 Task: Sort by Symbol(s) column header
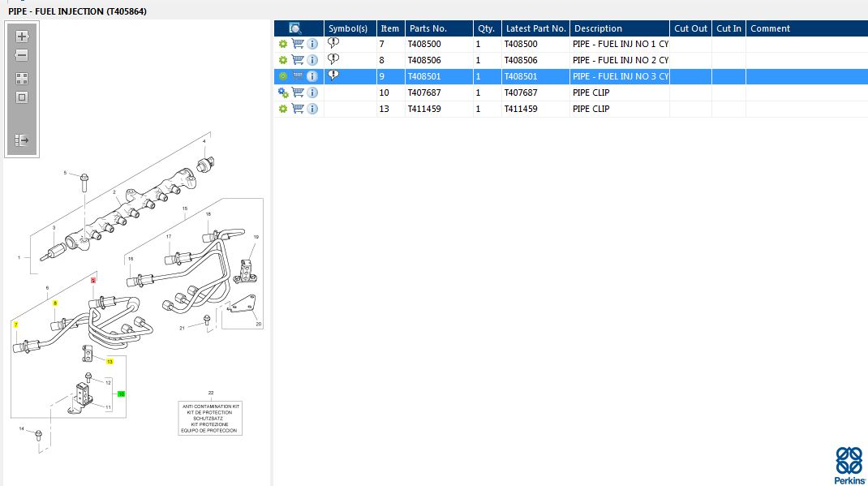tap(350, 28)
